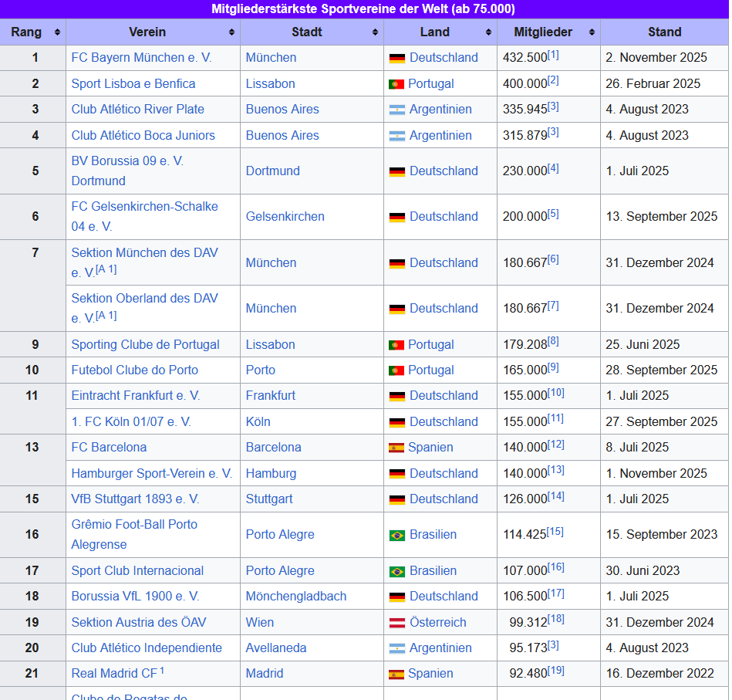
Task: Open Club Atlético Independiente link
Action: [x=147, y=648]
